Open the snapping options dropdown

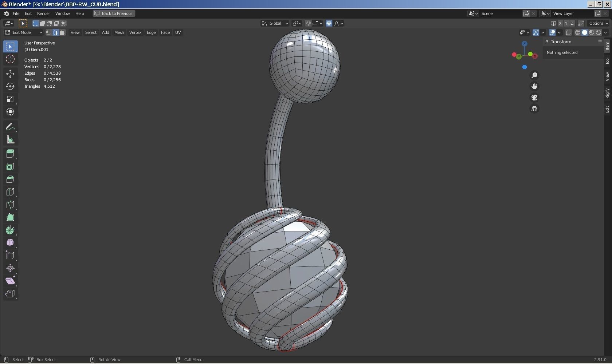tap(317, 23)
